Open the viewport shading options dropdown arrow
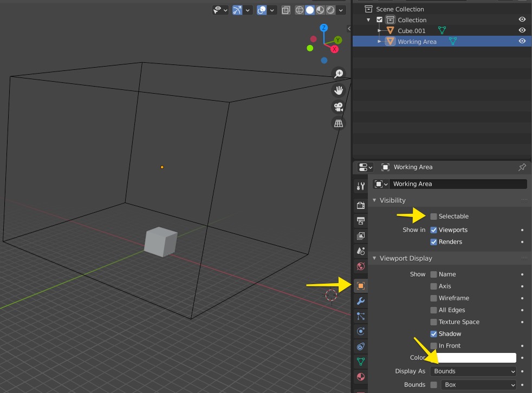Screen dimensions: 532x393 coord(341,10)
